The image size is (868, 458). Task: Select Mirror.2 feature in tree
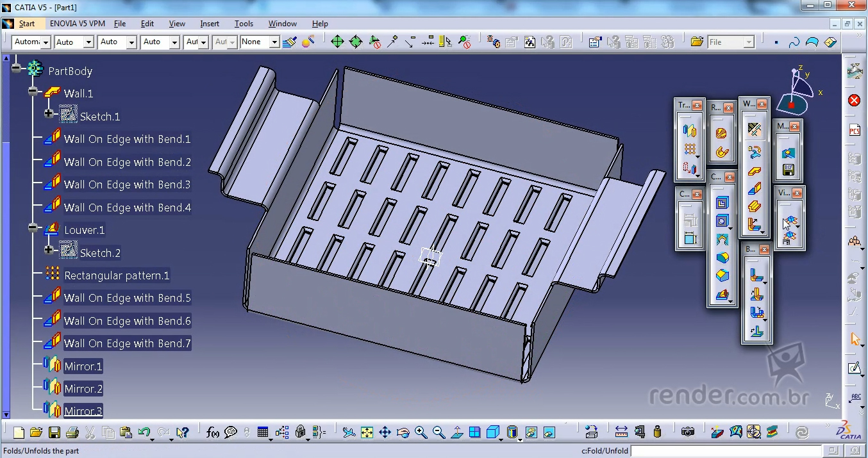83,389
